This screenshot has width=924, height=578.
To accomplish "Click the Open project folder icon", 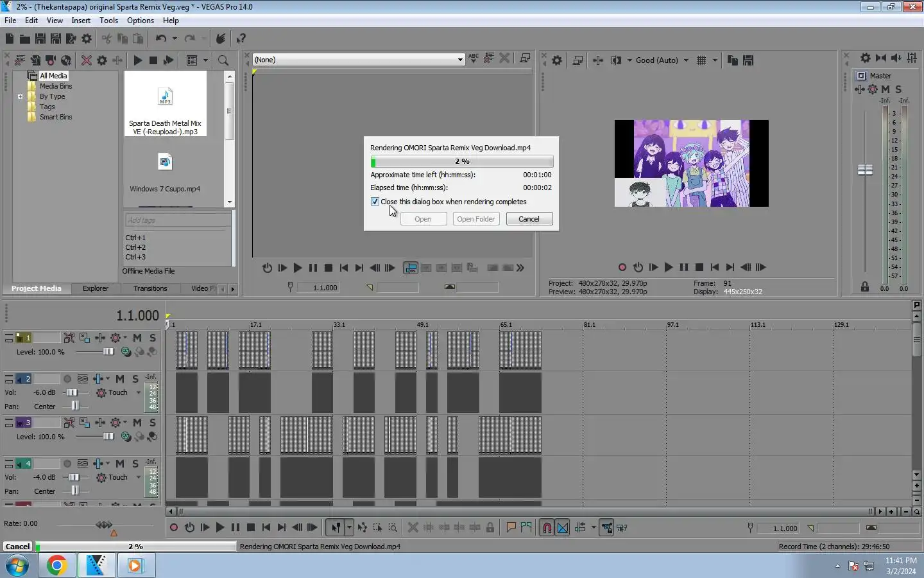I will [x=25, y=39].
